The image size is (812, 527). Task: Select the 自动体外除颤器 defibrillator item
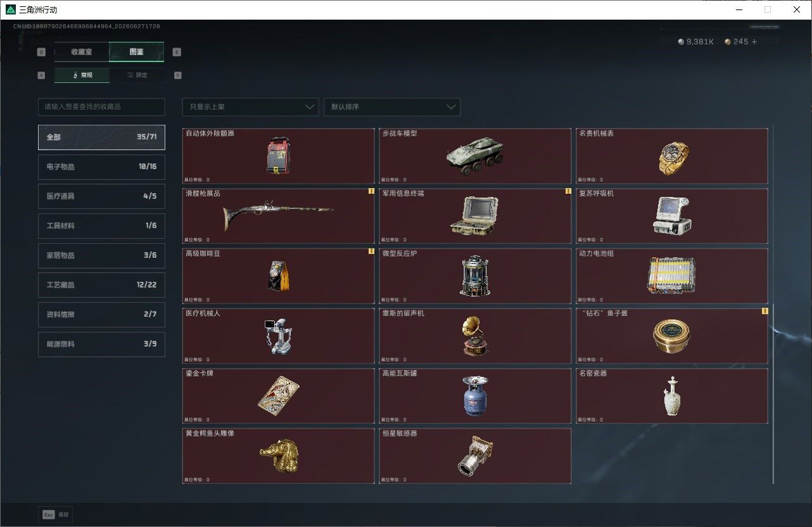[x=279, y=156]
